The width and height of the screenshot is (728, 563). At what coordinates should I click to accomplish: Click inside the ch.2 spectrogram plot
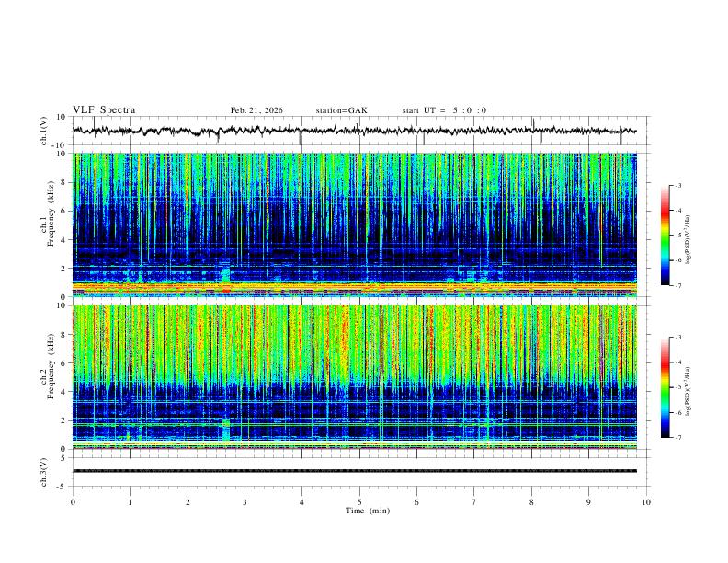tap(355, 377)
